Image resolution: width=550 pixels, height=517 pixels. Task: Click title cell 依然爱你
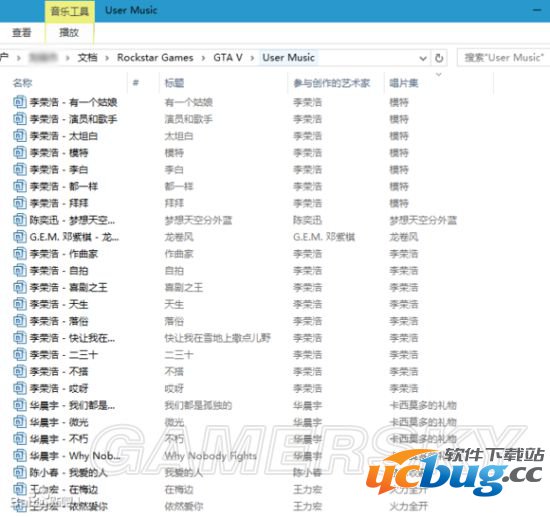coord(184,506)
